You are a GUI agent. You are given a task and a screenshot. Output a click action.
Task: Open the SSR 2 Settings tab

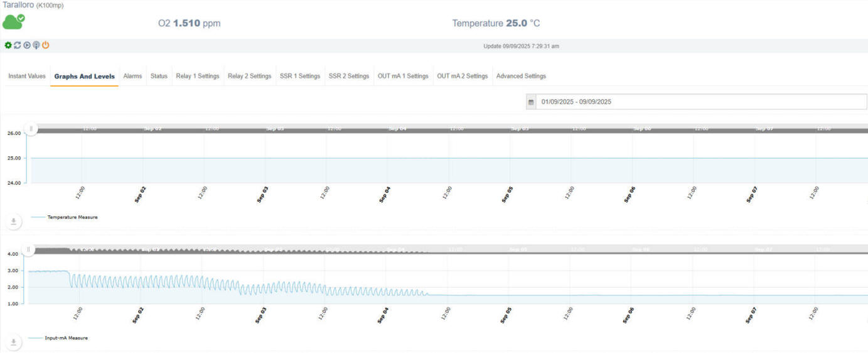point(349,76)
